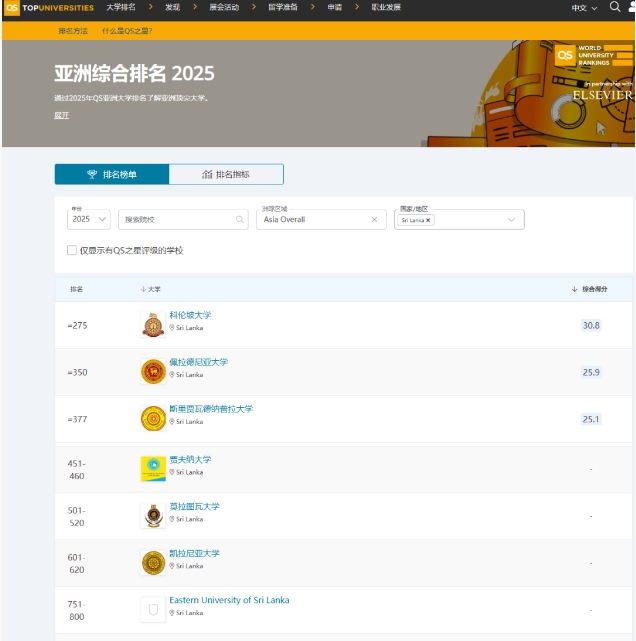Image resolution: width=636 pixels, height=641 pixels.
Task: Sort by the 大学 column header
Action: tap(150, 289)
